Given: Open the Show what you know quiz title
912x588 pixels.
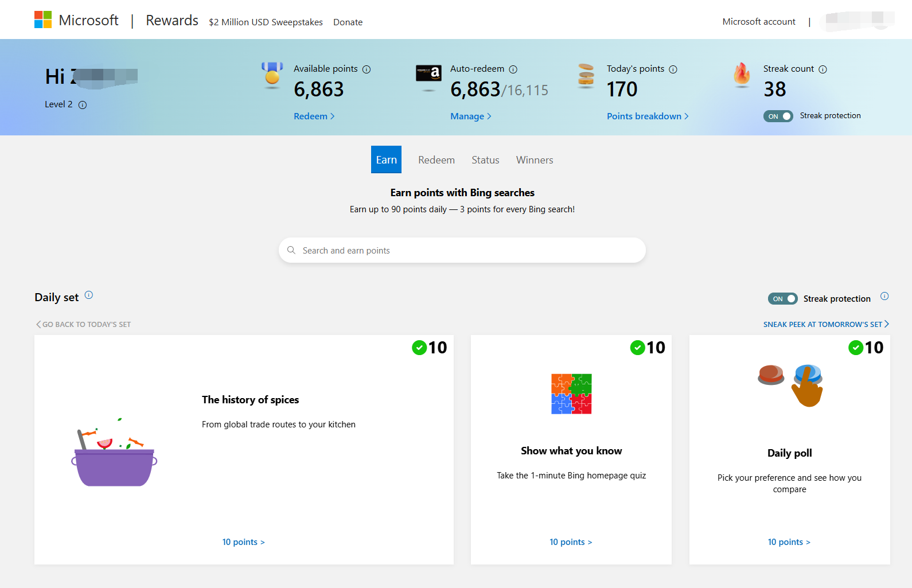Looking at the screenshot, I should click(x=571, y=451).
